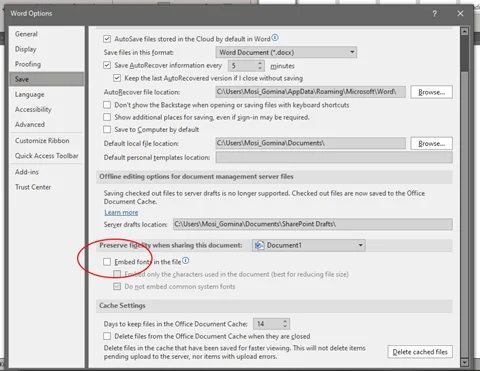Toggle Keep the last AutoRecovered version
The height and width of the screenshot is (371, 480).
click(117, 78)
